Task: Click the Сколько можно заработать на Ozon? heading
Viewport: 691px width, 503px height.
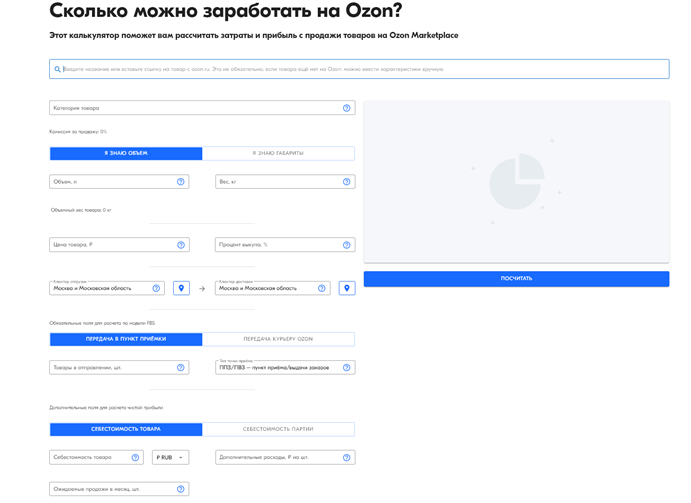Action: tap(225, 11)
